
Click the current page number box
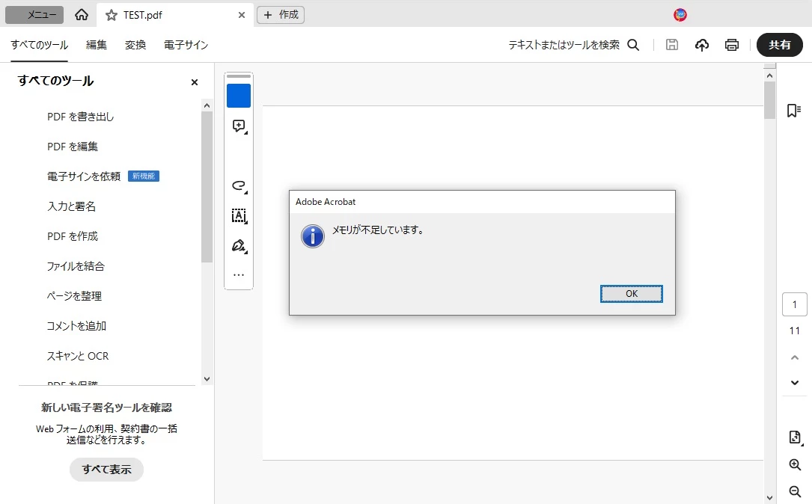point(794,305)
